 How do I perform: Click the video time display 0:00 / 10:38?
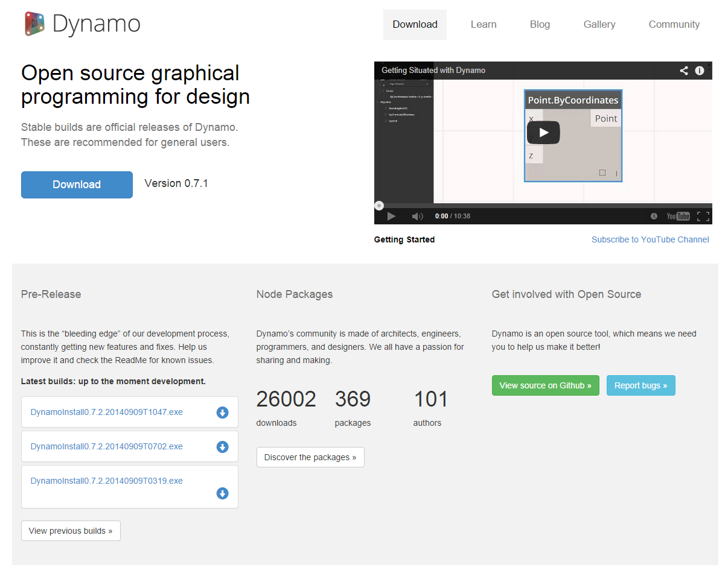(x=453, y=216)
